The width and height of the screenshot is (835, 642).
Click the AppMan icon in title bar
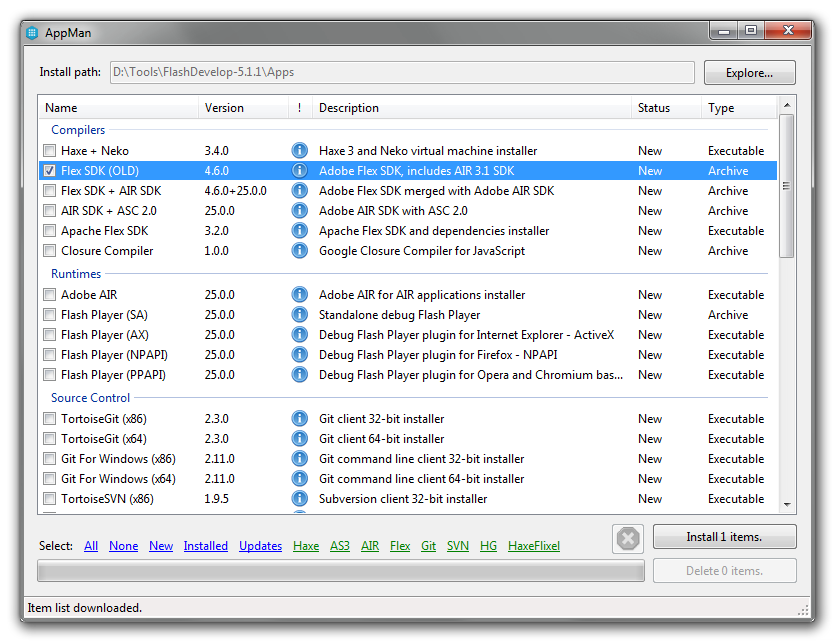click(x=32, y=32)
